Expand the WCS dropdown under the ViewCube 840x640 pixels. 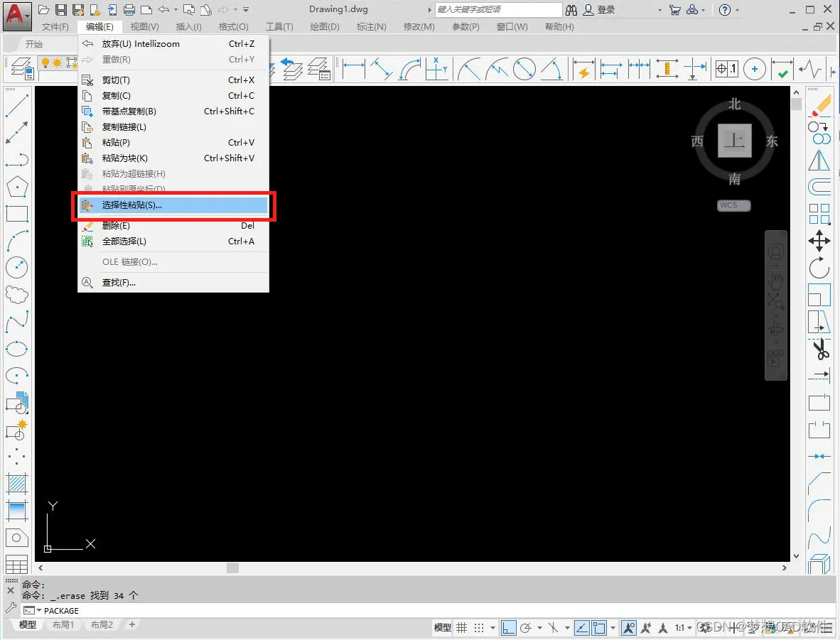pyautogui.click(x=733, y=205)
